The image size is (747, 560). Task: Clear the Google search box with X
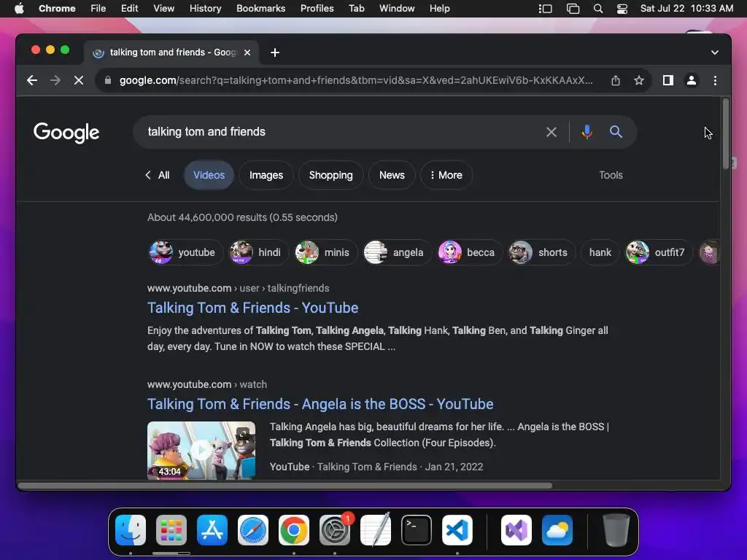551,132
